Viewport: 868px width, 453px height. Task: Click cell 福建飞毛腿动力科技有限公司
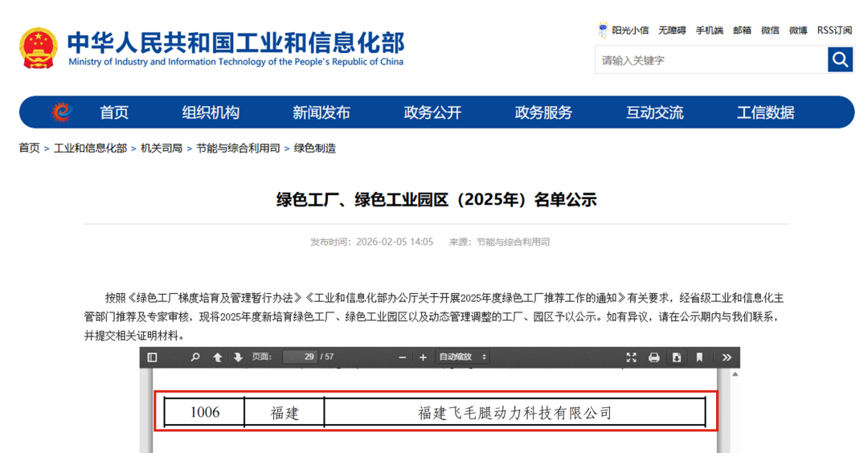pyautogui.click(x=515, y=412)
